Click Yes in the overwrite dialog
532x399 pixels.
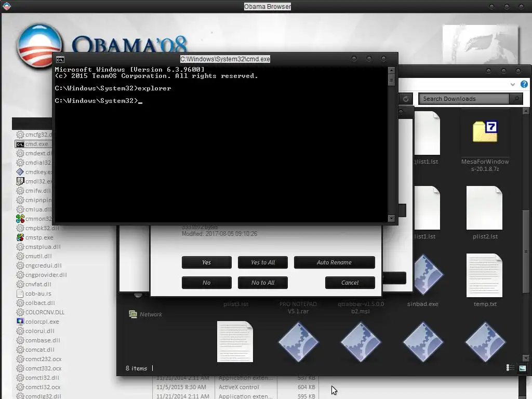coord(207,262)
